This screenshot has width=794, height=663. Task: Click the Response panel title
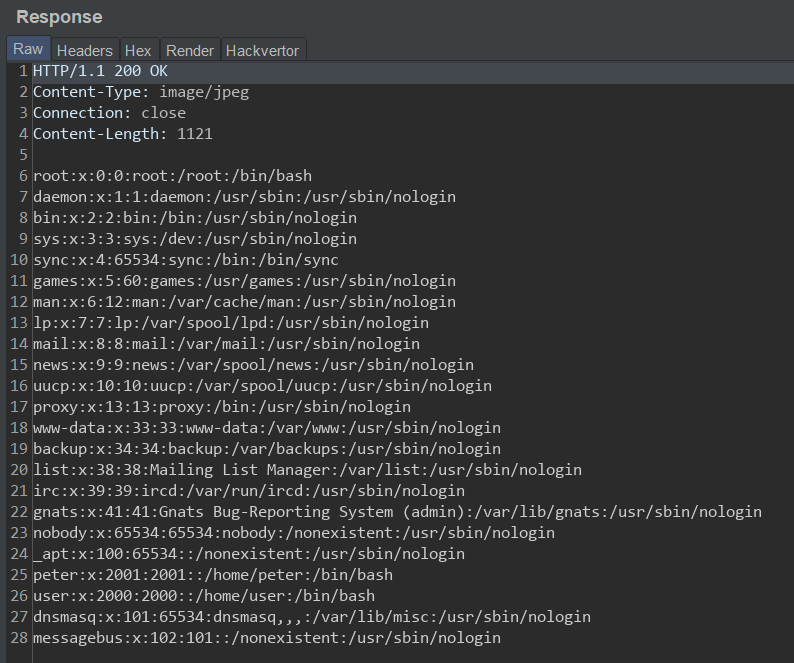[59, 17]
